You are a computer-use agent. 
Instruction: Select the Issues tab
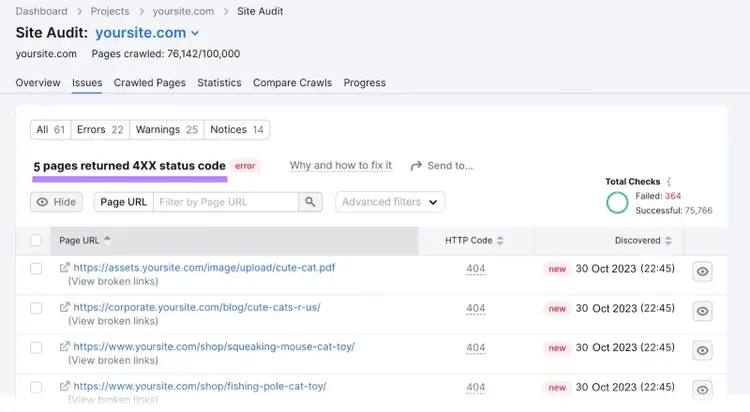pyautogui.click(x=87, y=83)
